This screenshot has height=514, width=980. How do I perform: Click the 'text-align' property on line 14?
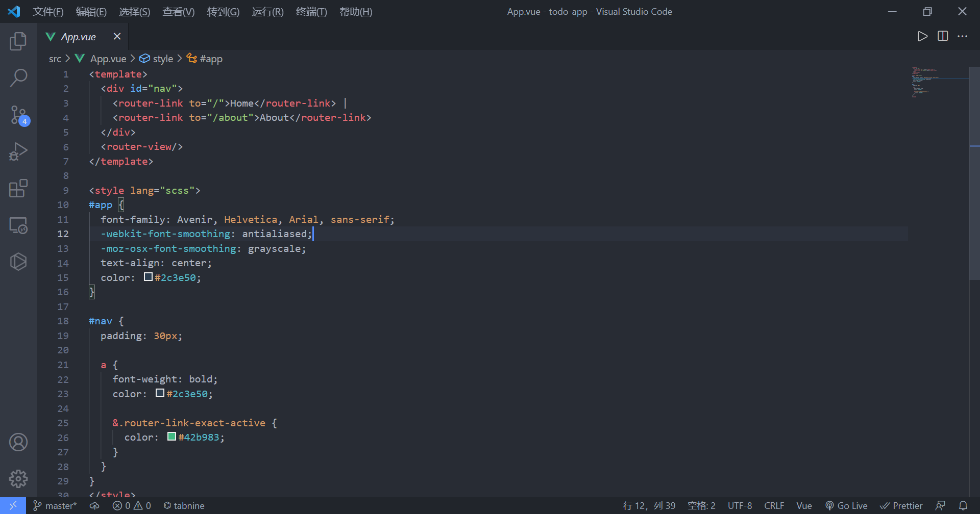(x=130, y=263)
